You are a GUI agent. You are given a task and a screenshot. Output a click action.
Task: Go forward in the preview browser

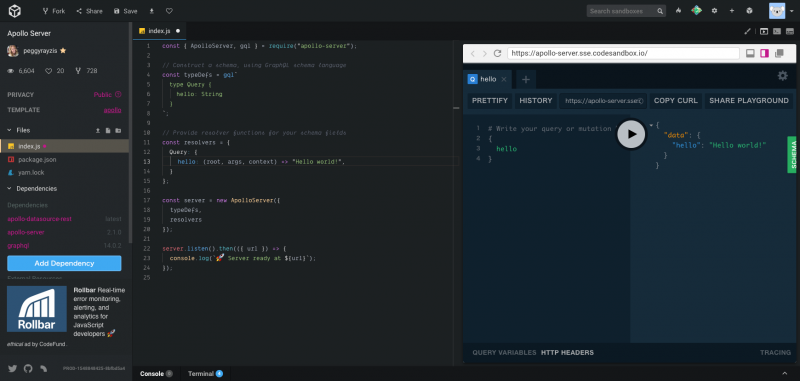[x=485, y=54]
